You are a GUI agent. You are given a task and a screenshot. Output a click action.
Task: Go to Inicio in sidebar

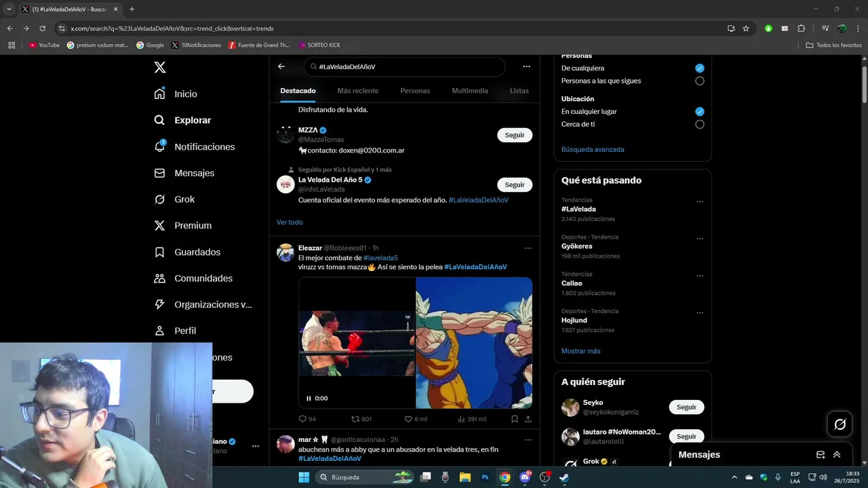(176, 94)
